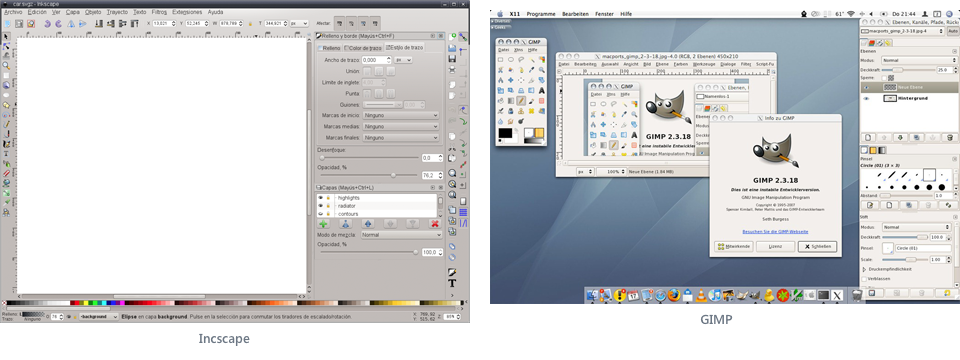Open the Modus dropdown in Ebenen panel
This screenshot has height=360, width=960.
[x=920, y=60]
